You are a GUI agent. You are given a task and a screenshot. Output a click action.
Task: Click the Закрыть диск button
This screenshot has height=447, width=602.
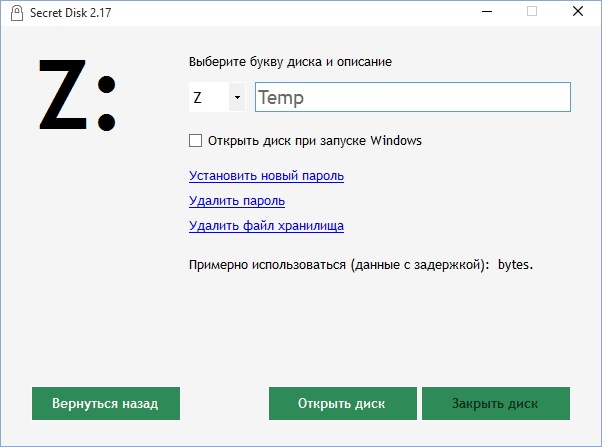click(x=496, y=403)
